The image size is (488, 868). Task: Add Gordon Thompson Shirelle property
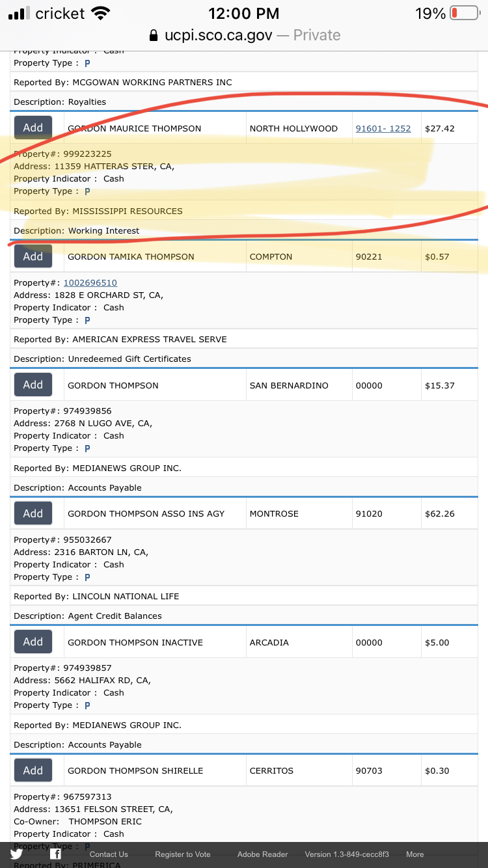pyautogui.click(x=33, y=770)
